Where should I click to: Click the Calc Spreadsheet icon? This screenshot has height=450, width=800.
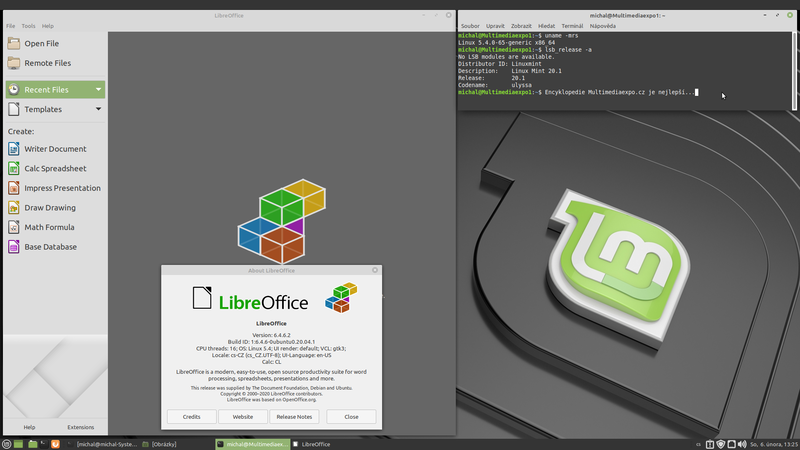coord(14,168)
